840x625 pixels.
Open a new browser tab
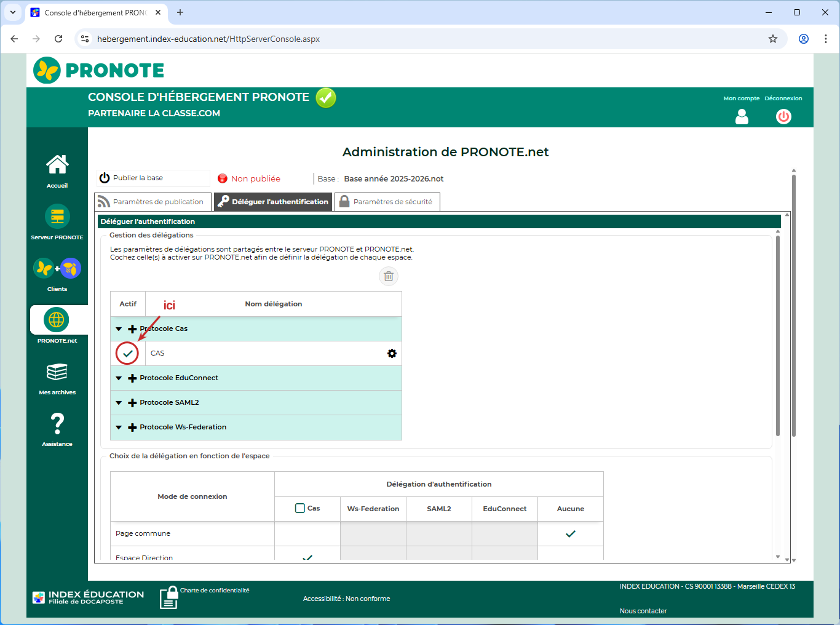pyautogui.click(x=180, y=12)
